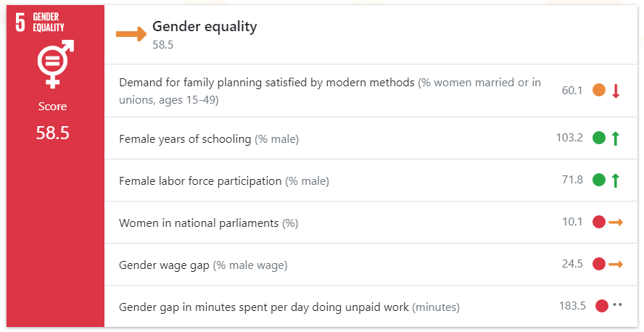Click the orange arrow for gender wage gap
Screen dimensions: 644x332
point(616,265)
